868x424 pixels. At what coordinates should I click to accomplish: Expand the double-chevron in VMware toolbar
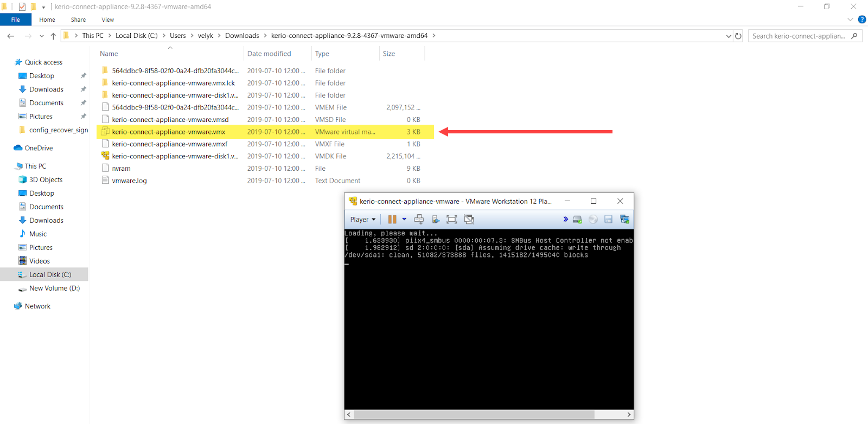click(x=565, y=219)
